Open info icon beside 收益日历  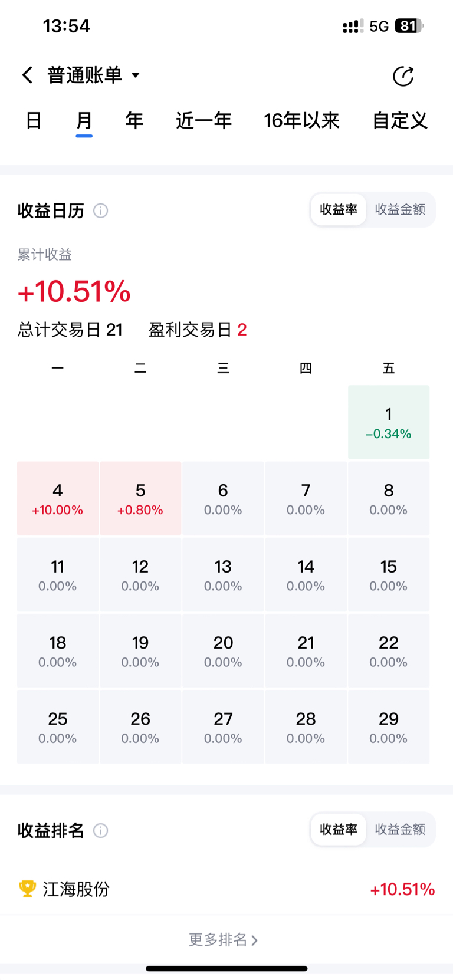(101, 211)
